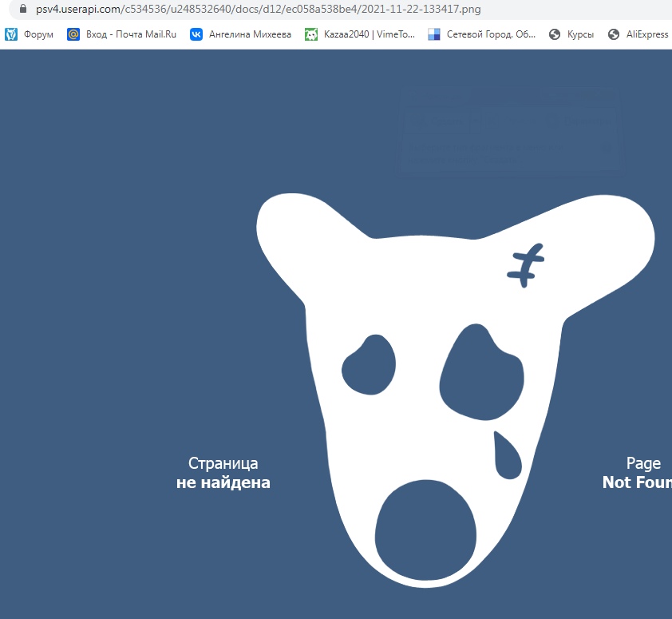This screenshot has width=672, height=619.
Task: Click the globe icon beside AliExpress
Action: pyautogui.click(x=614, y=34)
